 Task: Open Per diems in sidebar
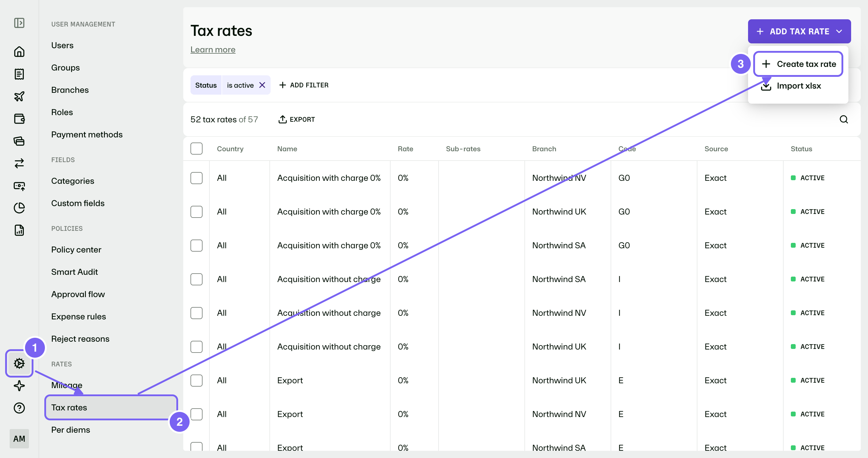pos(71,430)
